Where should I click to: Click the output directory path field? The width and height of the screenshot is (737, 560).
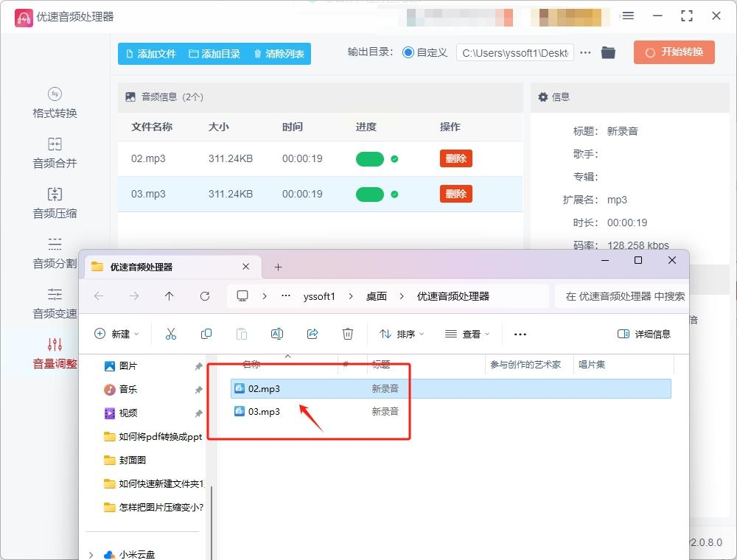pyautogui.click(x=515, y=52)
